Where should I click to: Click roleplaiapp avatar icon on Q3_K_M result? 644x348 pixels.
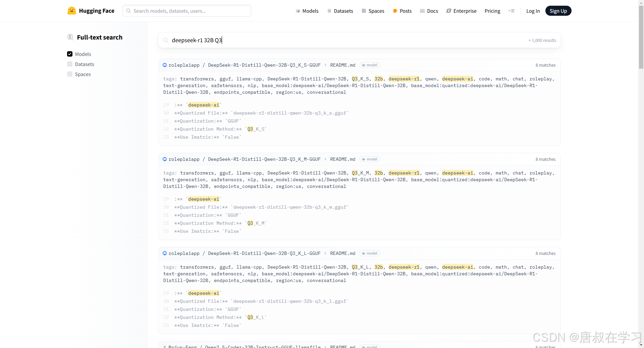point(165,159)
